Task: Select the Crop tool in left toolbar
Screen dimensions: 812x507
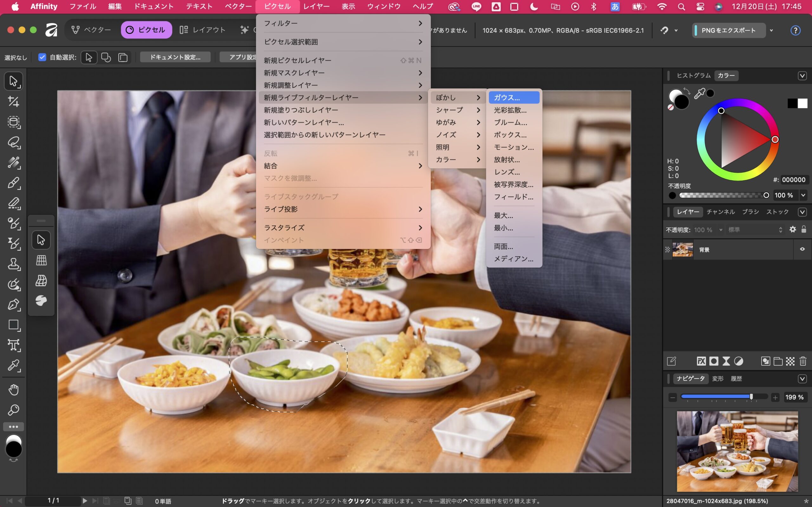Action: click(13, 101)
